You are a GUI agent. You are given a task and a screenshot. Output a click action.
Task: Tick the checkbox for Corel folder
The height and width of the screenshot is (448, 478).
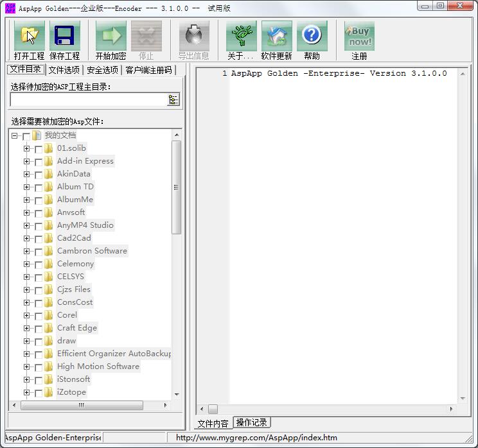[x=39, y=316]
